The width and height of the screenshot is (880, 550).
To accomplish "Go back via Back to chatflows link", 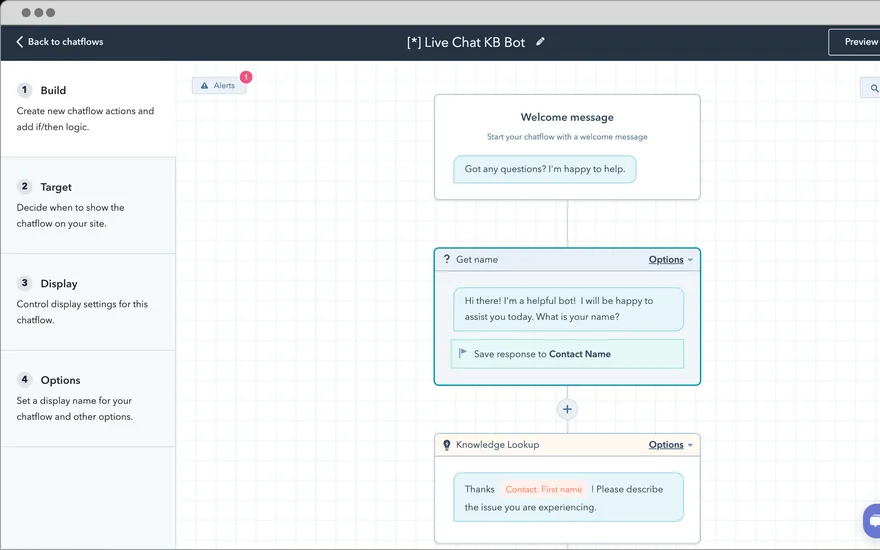I will [59, 42].
